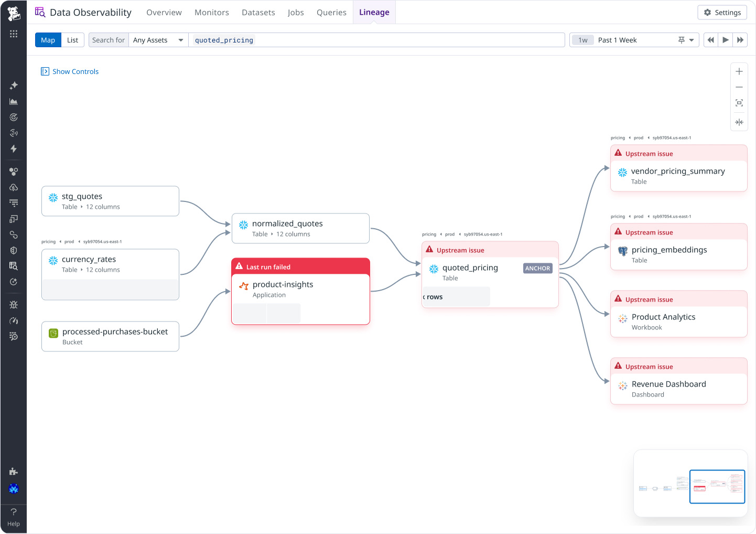Open the area-chart dashboards sidebar icon
Screen dimensions: 756x534
14,101
